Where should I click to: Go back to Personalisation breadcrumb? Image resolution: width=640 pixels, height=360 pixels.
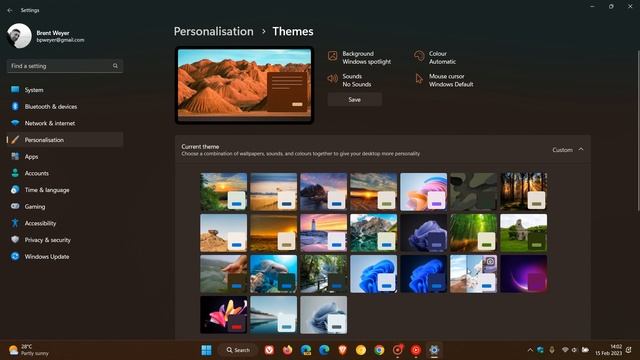(x=213, y=31)
